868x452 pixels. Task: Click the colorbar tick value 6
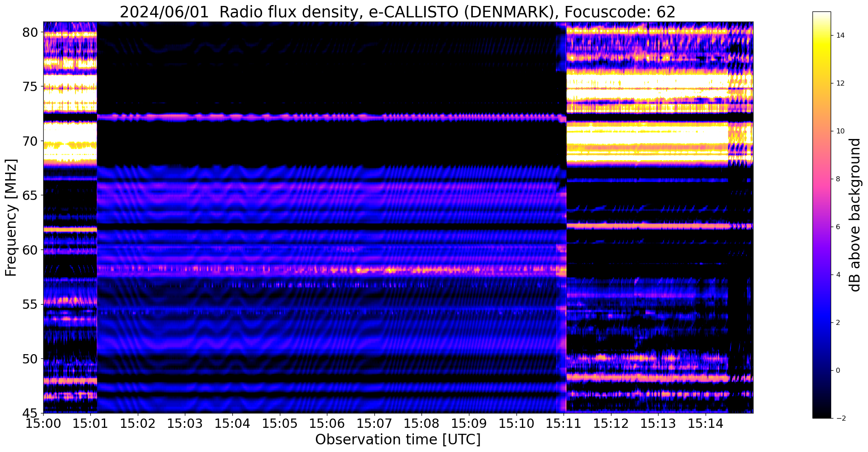tap(837, 227)
